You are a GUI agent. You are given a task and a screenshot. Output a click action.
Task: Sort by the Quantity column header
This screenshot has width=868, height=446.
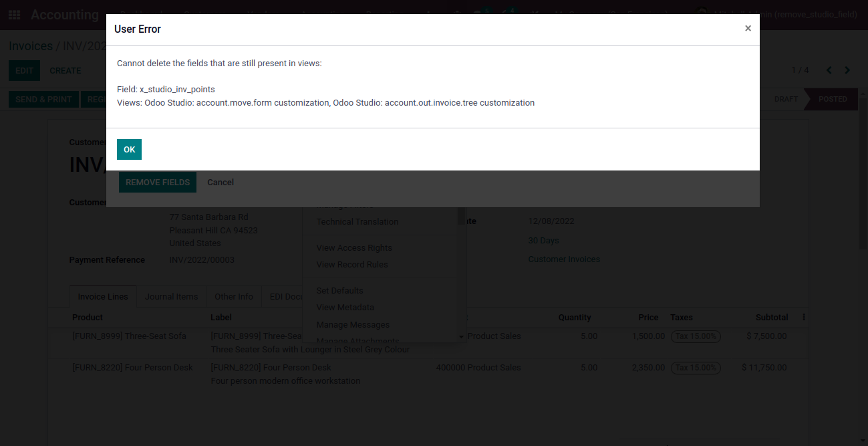pos(575,317)
